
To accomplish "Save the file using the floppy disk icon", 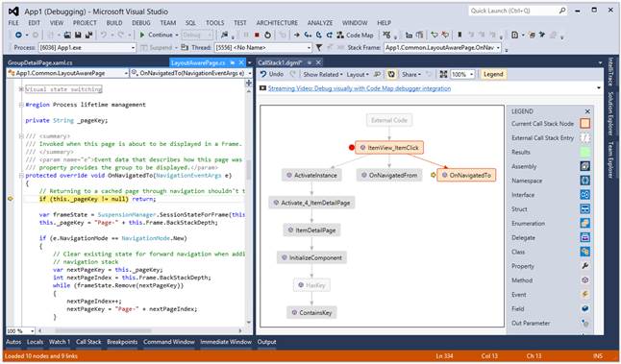I will tap(78, 36).
